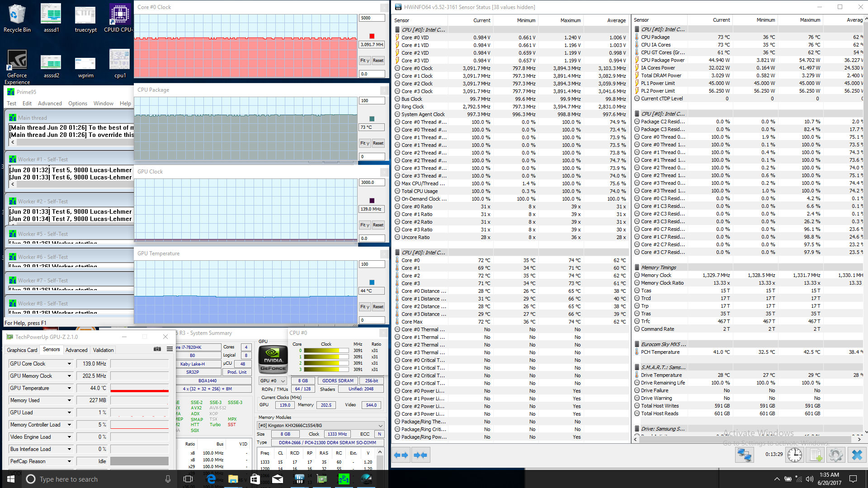Click purple color swatch of GPU Clock graph
This screenshot has height=488, width=868.
(372, 201)
